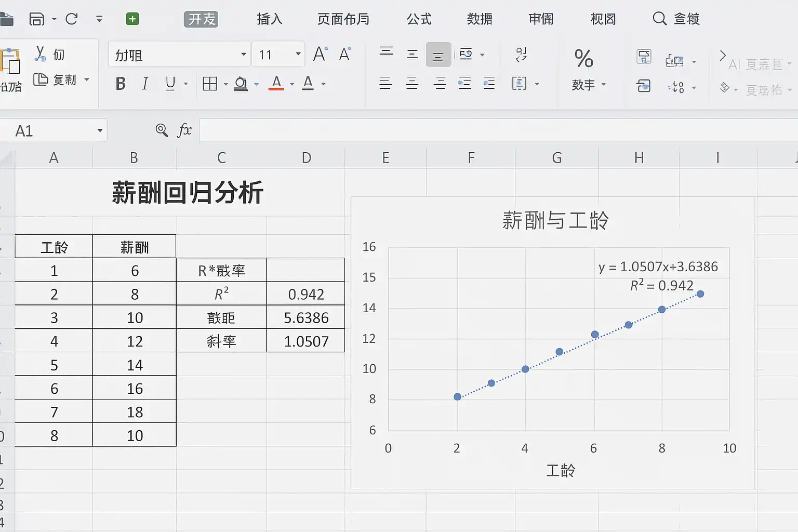Toggle underline formatting
Image resolution: width=798 pixels, height=532 pixels.
click(170, 84)
